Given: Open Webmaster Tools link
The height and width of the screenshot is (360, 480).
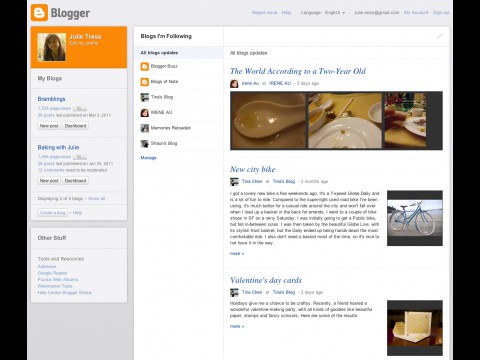Looking at the screenshot, I should pos(55,286).
